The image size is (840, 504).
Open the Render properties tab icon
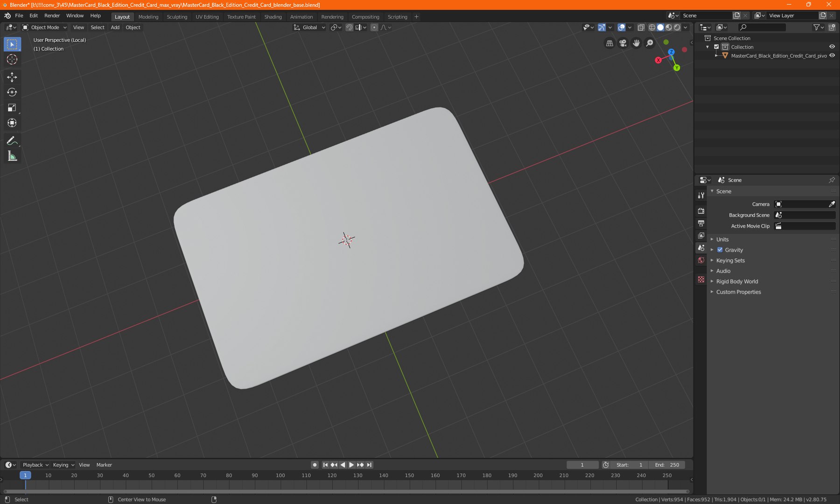click(701, 211)
